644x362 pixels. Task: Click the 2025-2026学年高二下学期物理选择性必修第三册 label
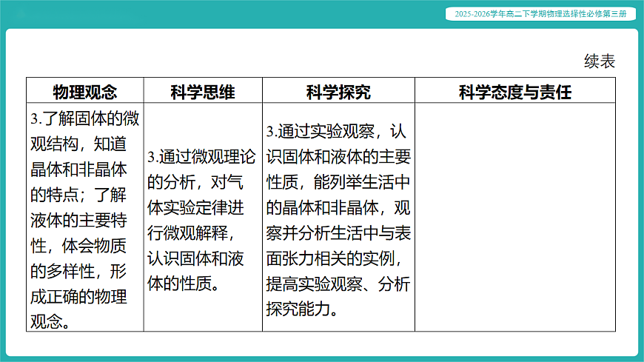point(540,14)
